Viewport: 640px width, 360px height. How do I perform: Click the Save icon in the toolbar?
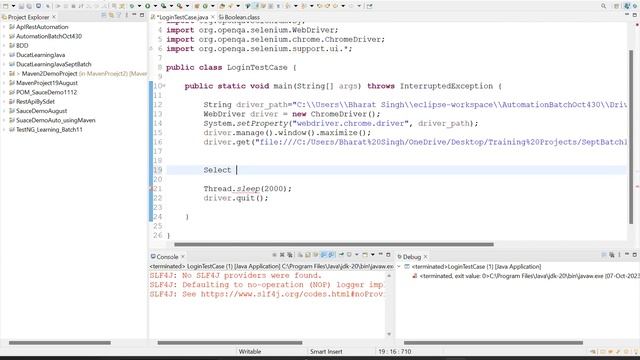(21, 6)
